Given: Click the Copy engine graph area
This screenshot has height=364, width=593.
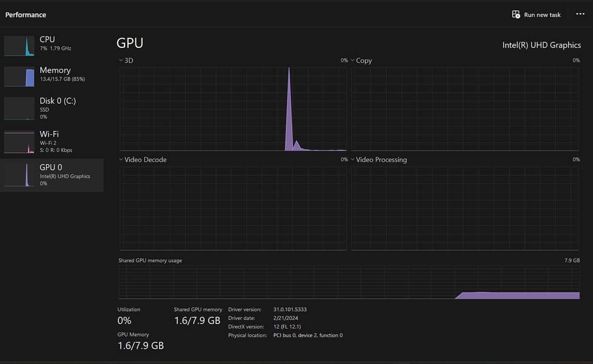Looking at the screenshot, I should click(x=465, y=109).
